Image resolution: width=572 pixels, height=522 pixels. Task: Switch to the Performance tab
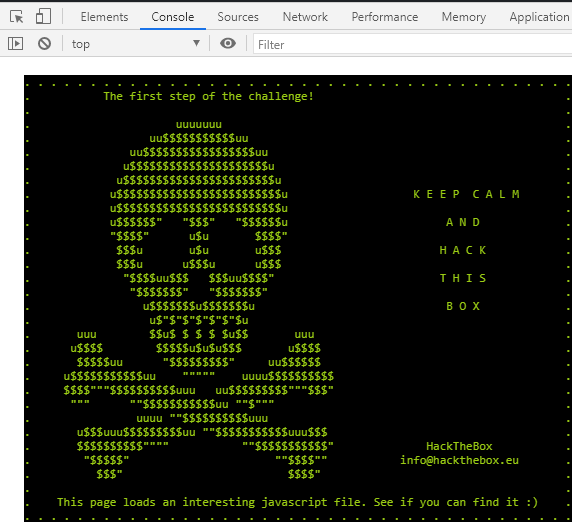coord(385,17)
